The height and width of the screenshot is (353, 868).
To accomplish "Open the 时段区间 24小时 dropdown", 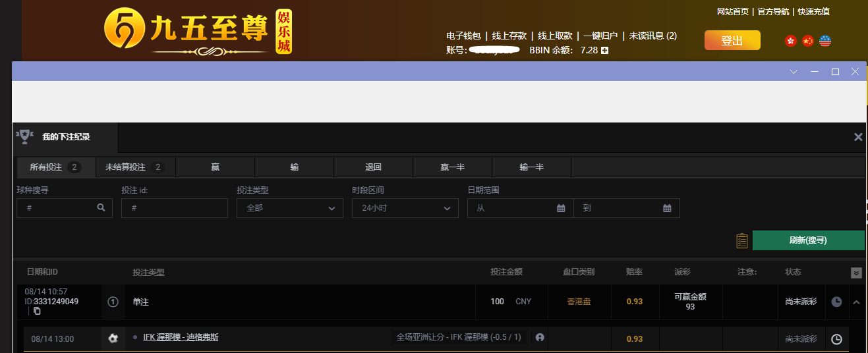I will pos(405,207).
